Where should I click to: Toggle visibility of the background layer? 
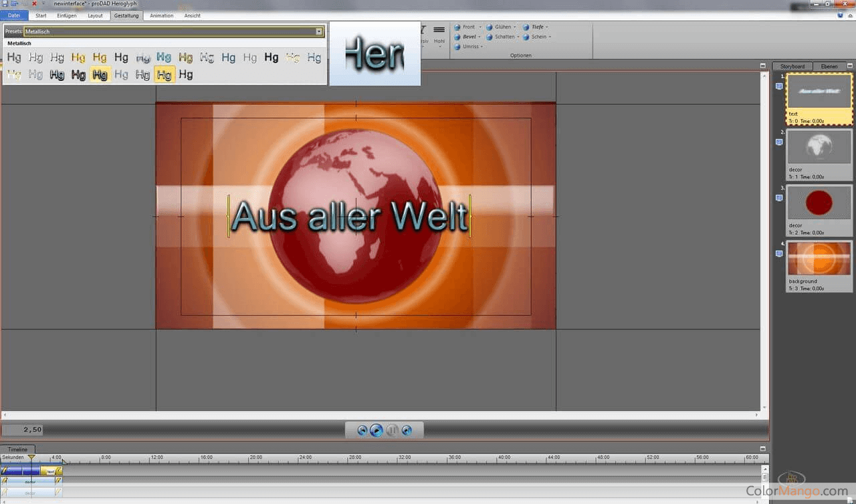point(779,254)
